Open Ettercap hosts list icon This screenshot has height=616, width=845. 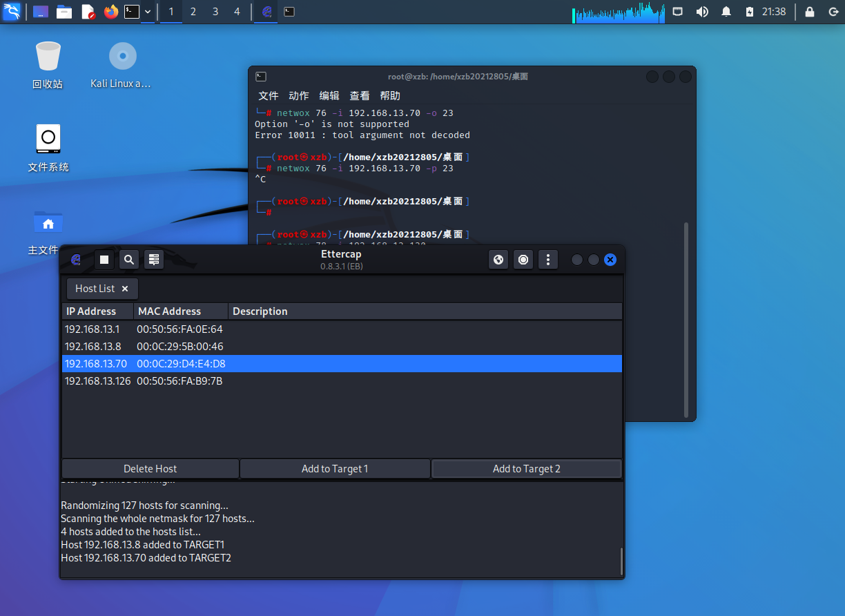point(154,260)
